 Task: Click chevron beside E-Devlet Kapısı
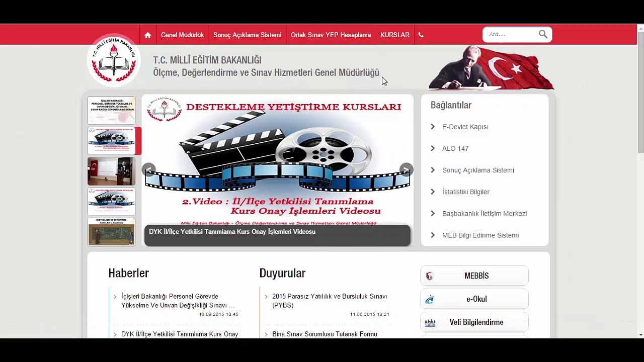pyautogui.click(x=433, y=127)
